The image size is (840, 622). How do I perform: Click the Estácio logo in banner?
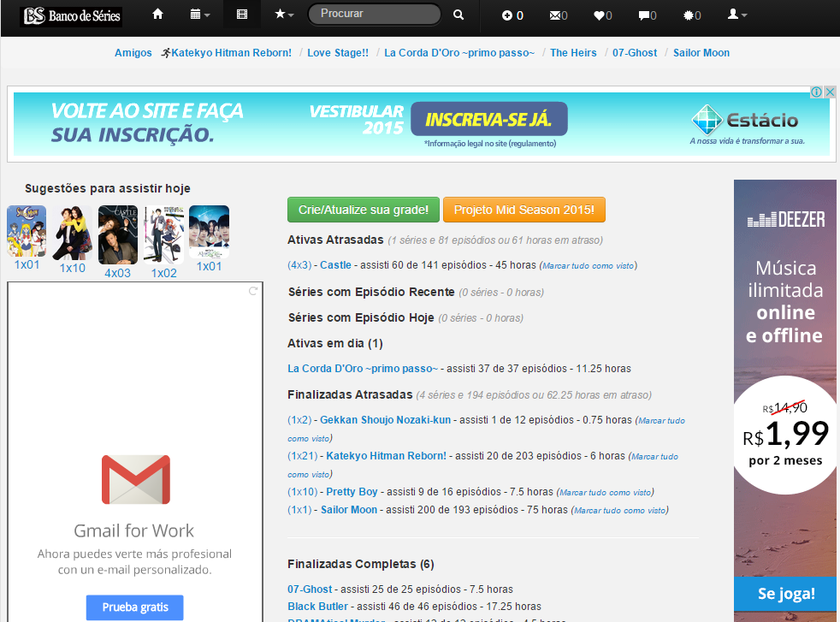click(x=745, y=120)
